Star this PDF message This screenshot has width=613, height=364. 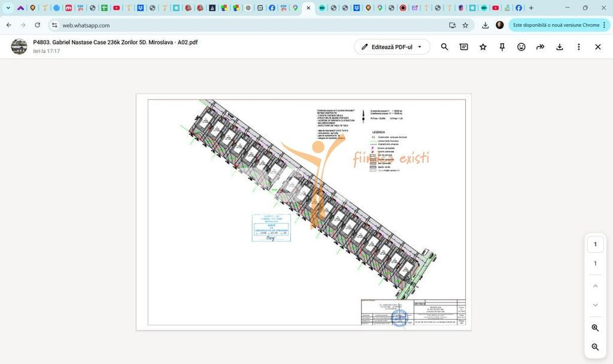(483, 47)
